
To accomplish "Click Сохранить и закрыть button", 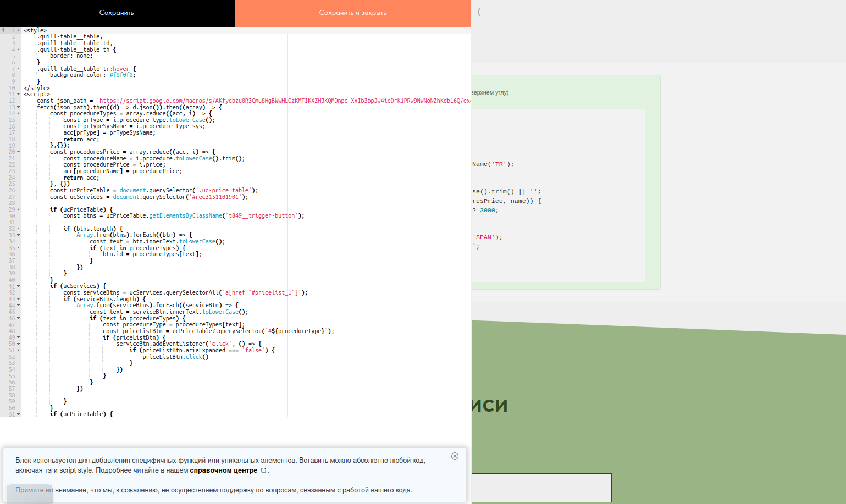I will tap(353, 13).
